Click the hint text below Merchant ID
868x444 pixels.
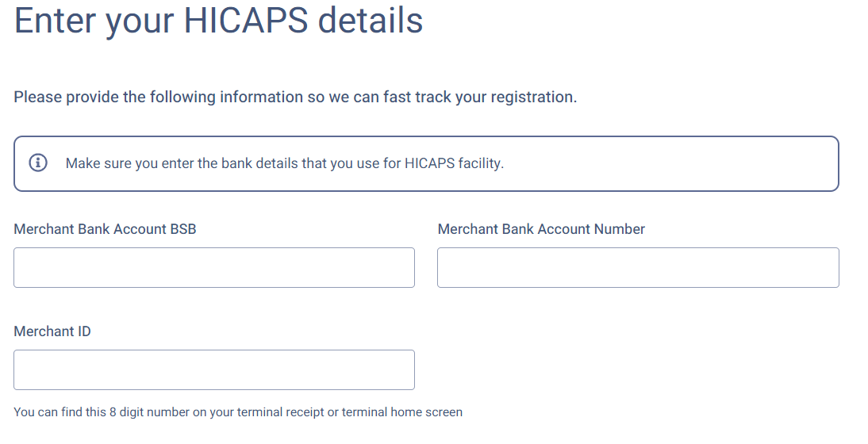(238, 412)
